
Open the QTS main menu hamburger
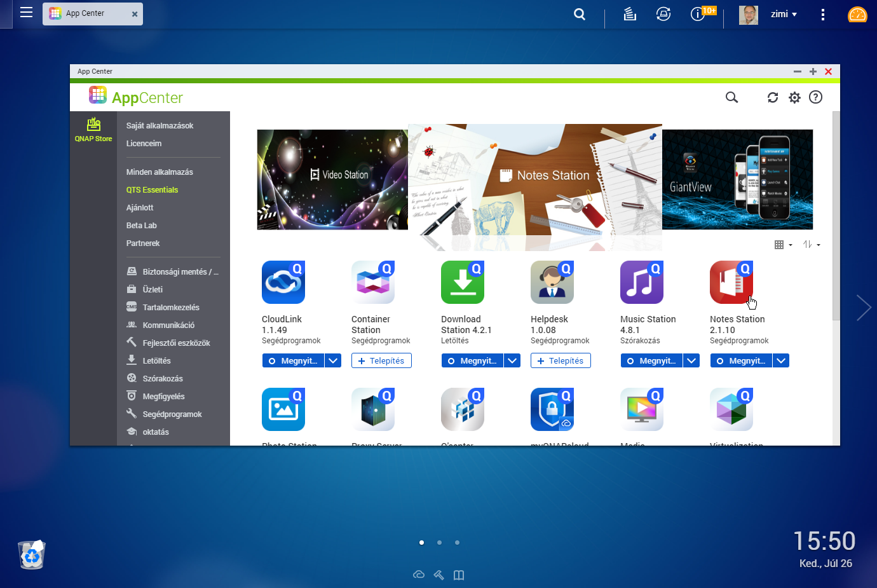point(26,12)
